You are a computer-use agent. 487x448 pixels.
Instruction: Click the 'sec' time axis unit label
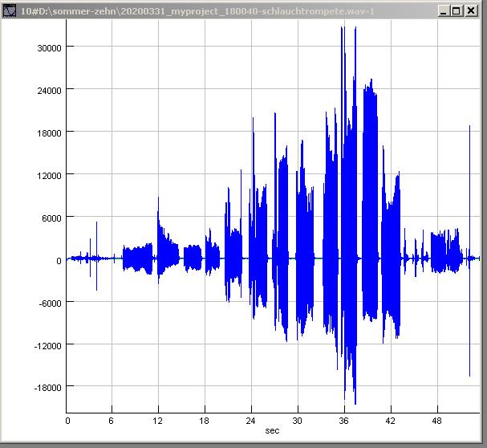pos(273,431)
